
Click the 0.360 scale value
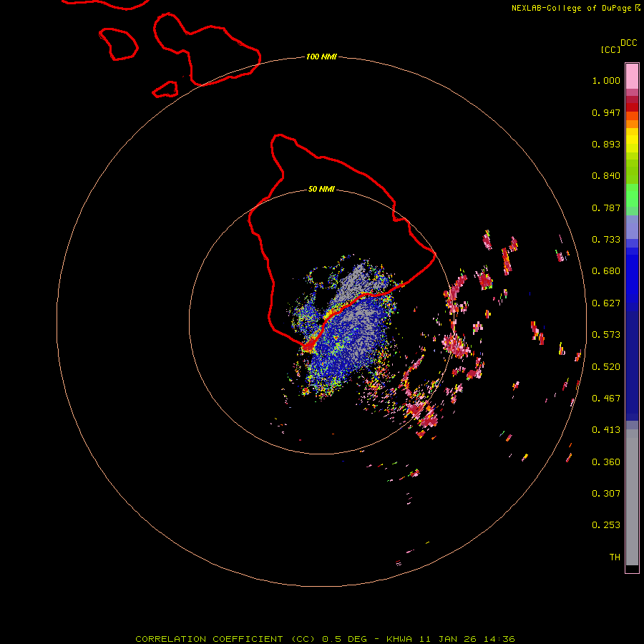pos(606,462)
